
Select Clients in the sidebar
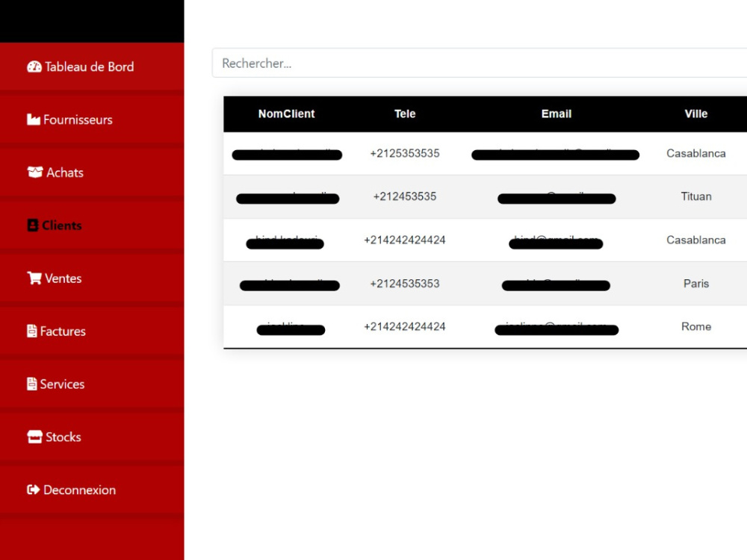(x=92, y=225)
